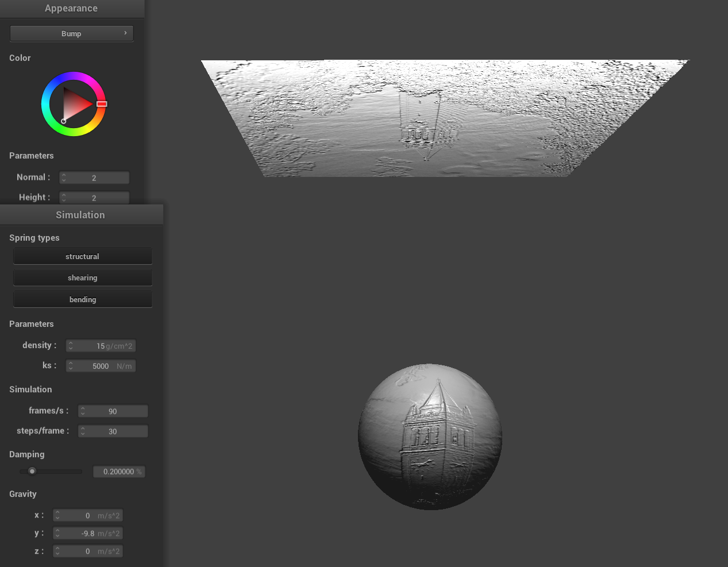Viewport: 728px width, 567px height.
Task: Click the Normal value stepper arrows
Action: point(64,178)
